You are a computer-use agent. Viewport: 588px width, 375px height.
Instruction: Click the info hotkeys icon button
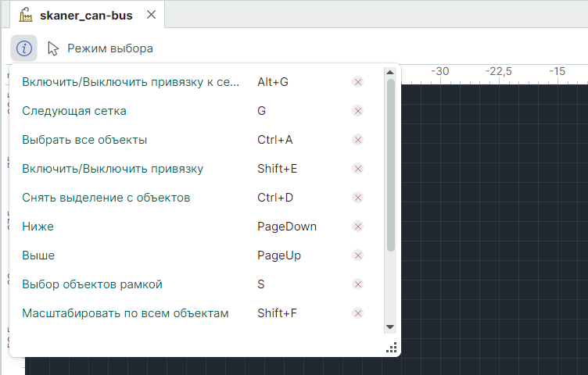pyautogui.click(x=24, y=48)
